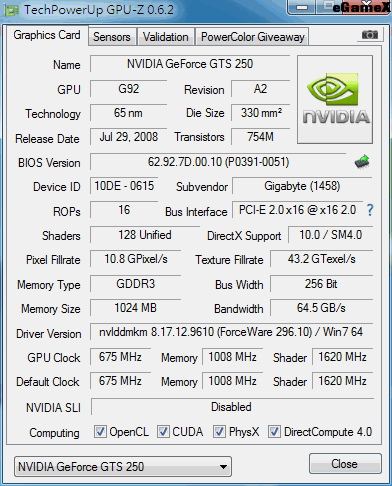Click the Driver Version field nvlddmkm 8.17.12.9610
This screenshot has width=392, height=486.
click(231, 332)
